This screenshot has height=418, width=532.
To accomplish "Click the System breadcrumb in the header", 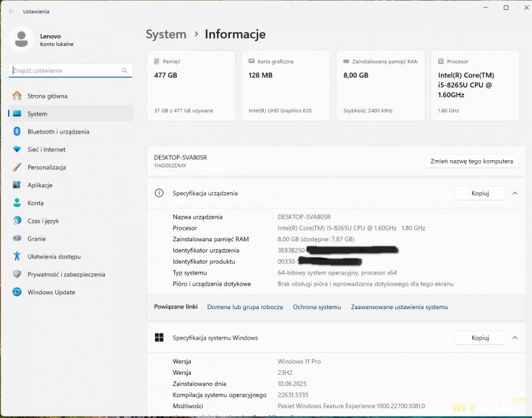I will click(166, 35).
